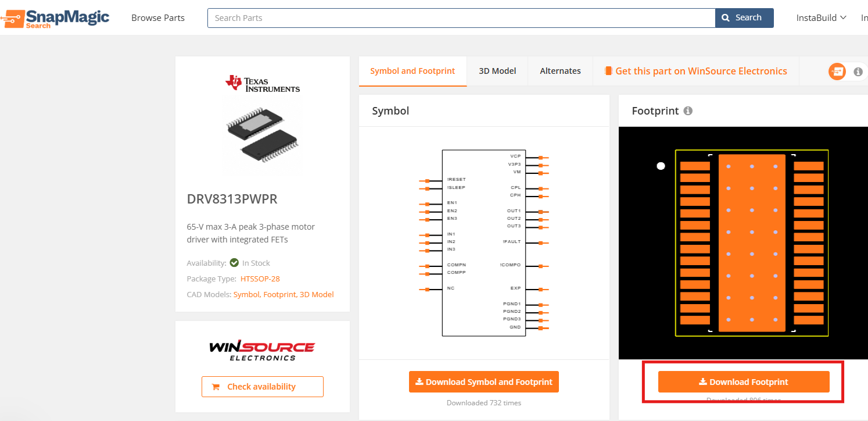Click the 'Downloaded 732 times' text
The height and width of the screenshot is (421, 868).
(484, 402)
